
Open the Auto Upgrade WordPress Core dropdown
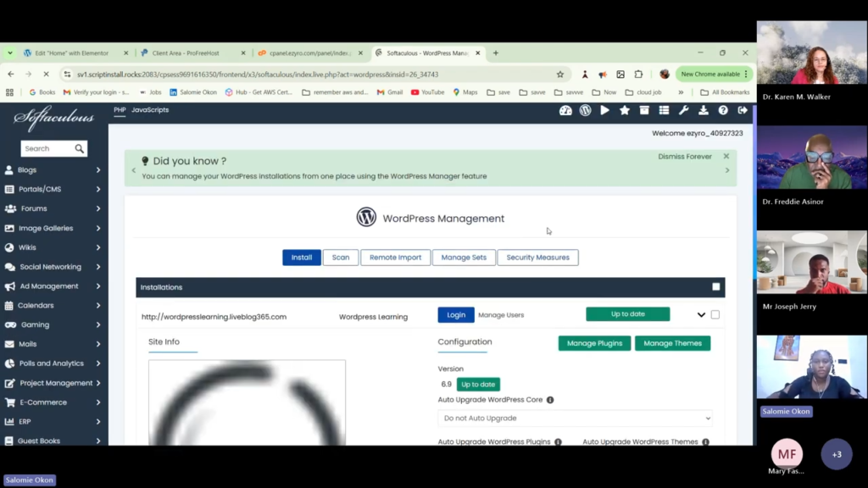575,419
